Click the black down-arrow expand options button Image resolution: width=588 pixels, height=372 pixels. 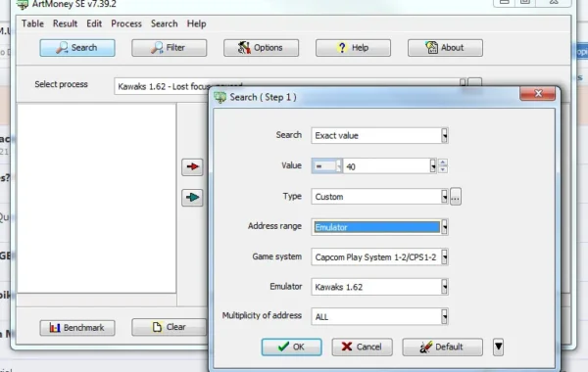pyautogui.click(x=498, y=347)
